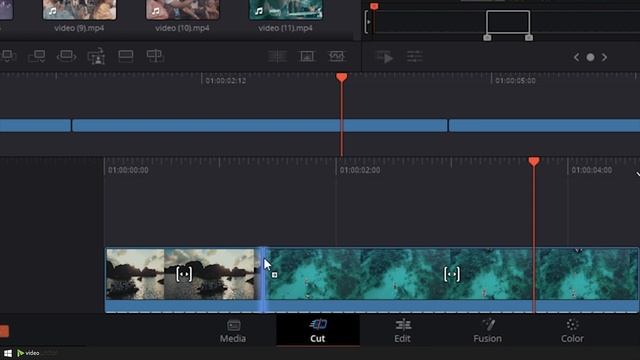Click the lower timeline red playhead handle
Screen dimensions: 640x360
click(x=533, y=162)
